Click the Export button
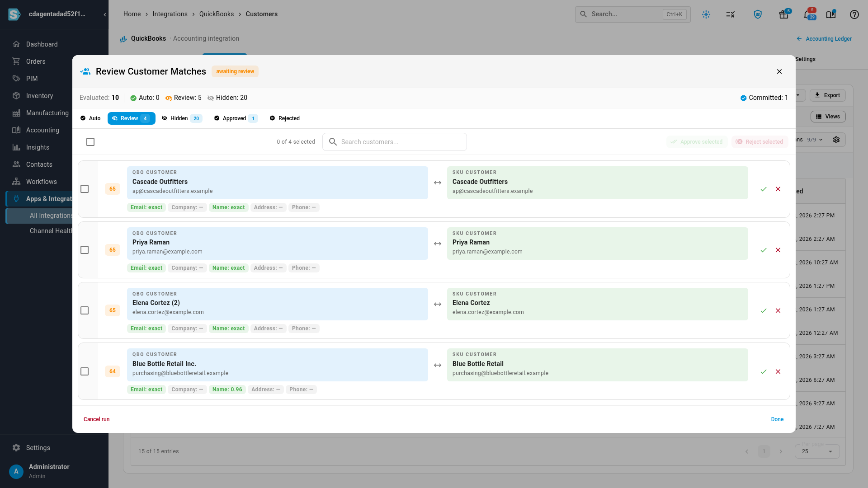 827,95
